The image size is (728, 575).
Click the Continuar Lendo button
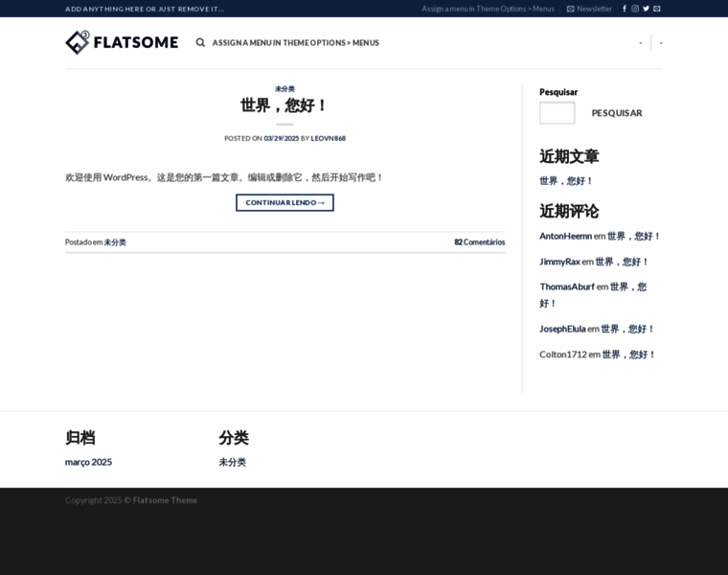click(x=284, y=202)
